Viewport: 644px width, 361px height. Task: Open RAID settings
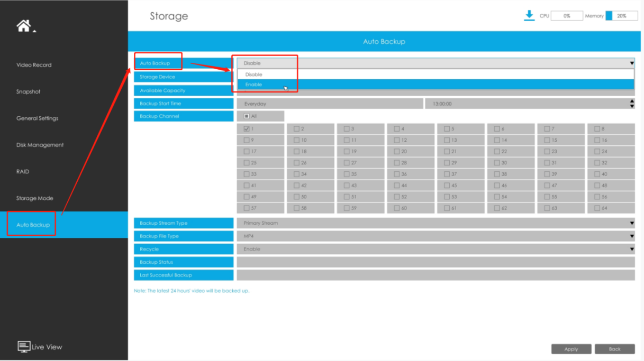pyautogui.click(x=23, y=171)
